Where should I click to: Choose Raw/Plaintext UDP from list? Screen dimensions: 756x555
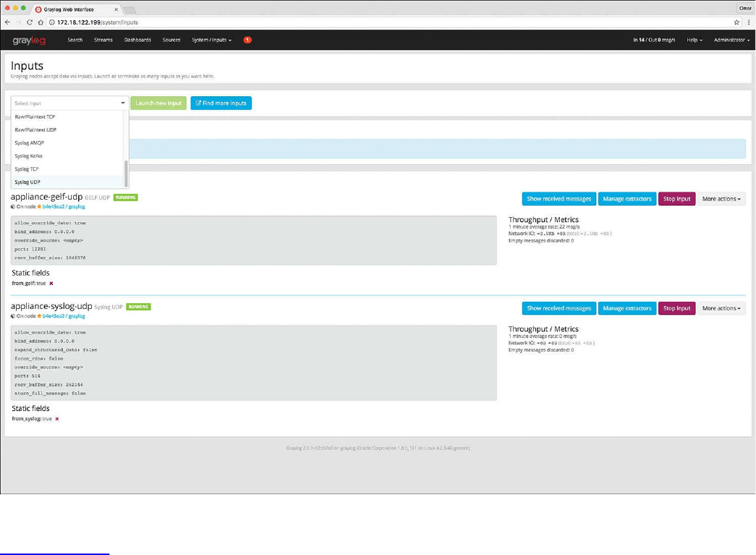coord(67,130)
